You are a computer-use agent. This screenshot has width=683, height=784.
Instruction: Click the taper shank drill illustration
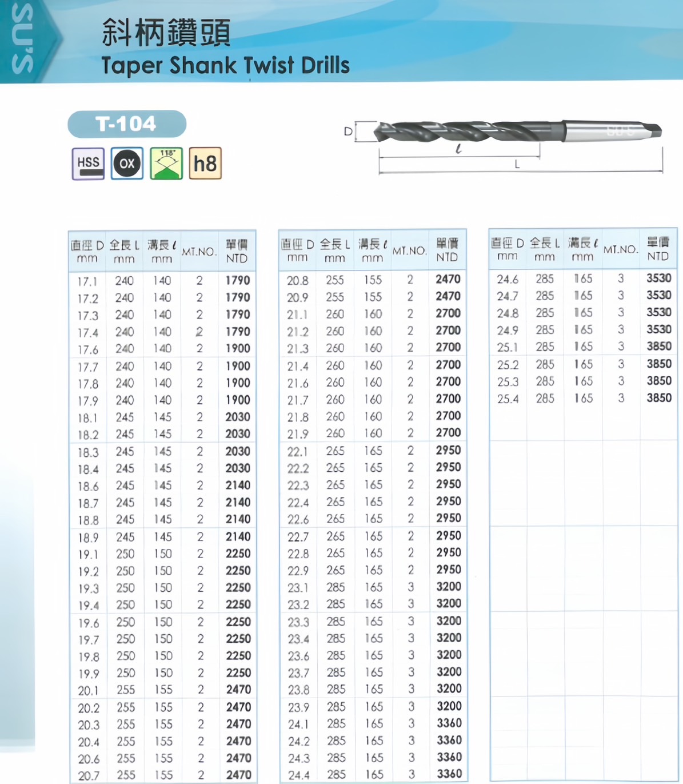[517, 133]
